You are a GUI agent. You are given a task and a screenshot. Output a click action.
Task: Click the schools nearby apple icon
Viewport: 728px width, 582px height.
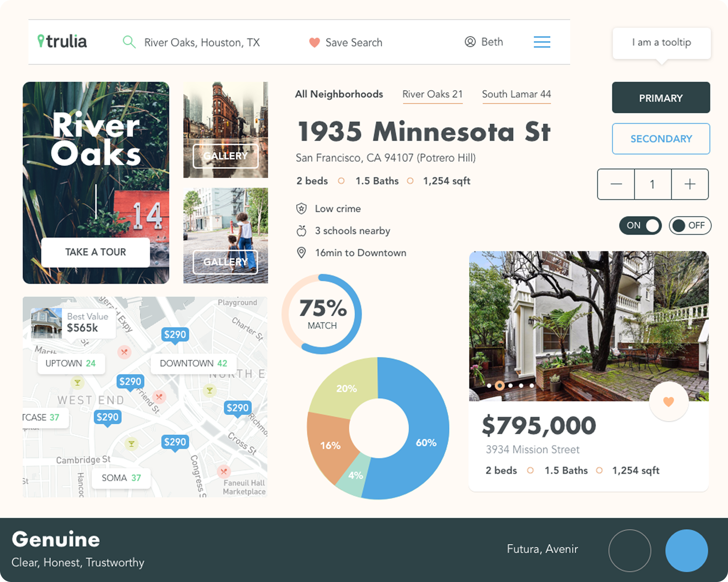tap(301, 231)
